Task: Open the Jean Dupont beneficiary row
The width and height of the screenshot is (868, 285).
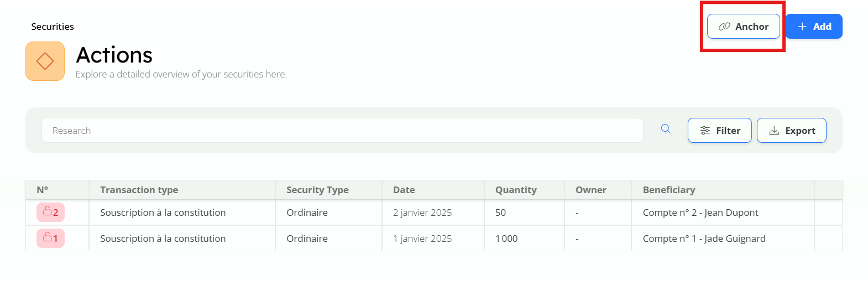Action: pyautogui.click(x=700, y=213)
